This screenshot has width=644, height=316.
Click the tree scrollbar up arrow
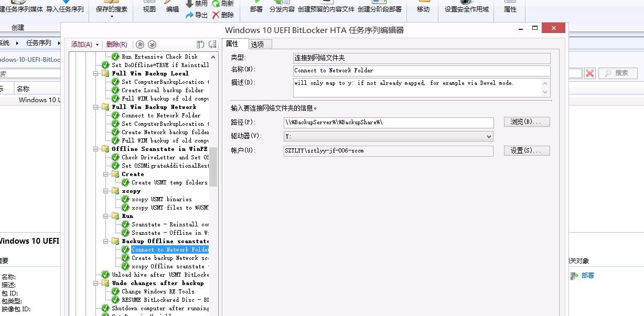tap(213, 57)
